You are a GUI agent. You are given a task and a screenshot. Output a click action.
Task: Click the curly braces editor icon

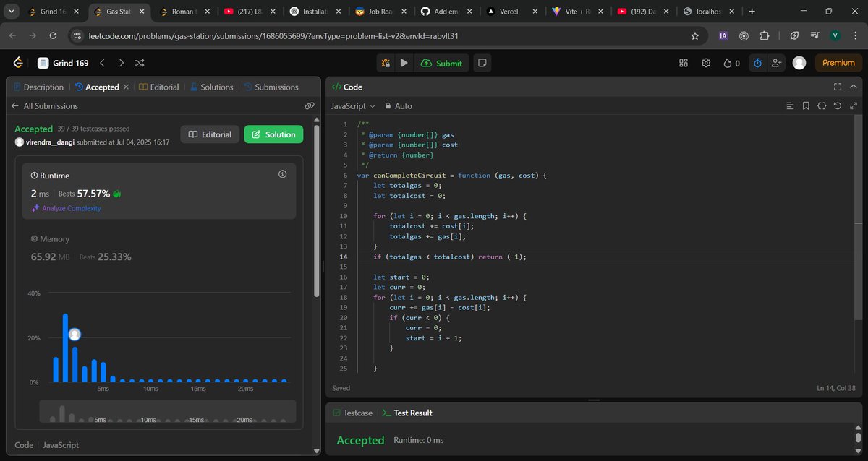822,105
